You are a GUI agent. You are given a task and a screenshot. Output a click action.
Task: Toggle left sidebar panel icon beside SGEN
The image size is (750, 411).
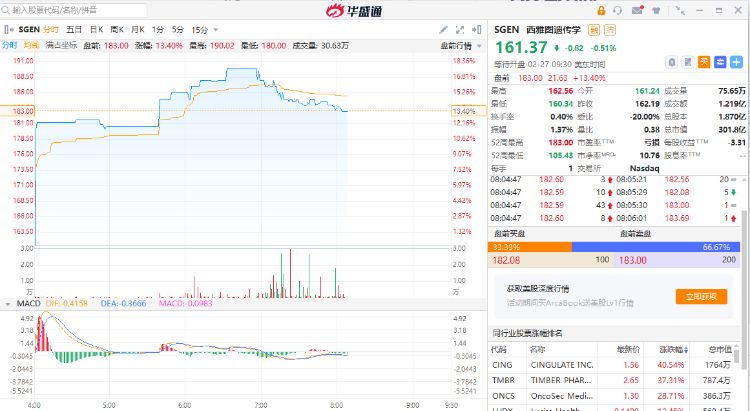9,30
